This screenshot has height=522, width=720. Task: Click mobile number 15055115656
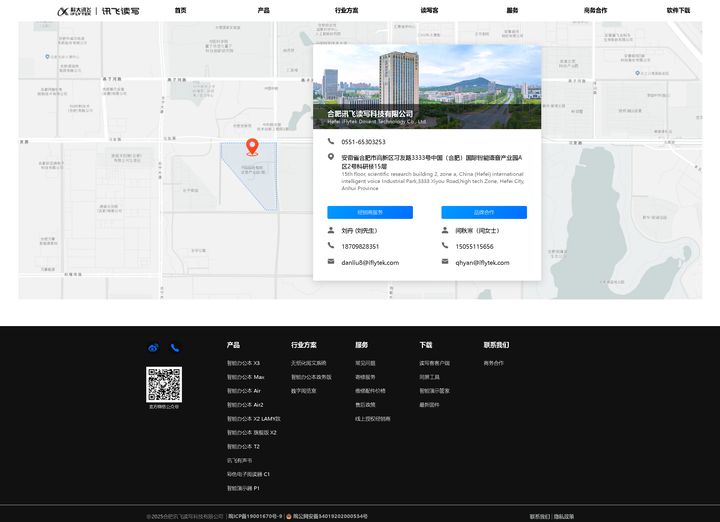pyautogui.click(x=474, y=247)
